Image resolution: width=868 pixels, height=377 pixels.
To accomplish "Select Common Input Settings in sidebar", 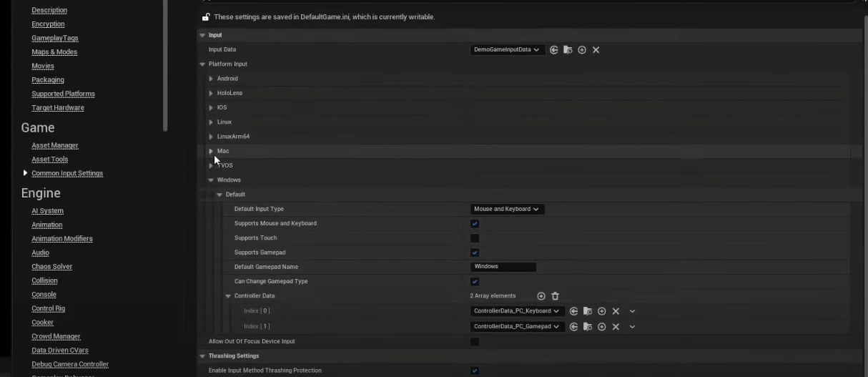I will 67,174.
